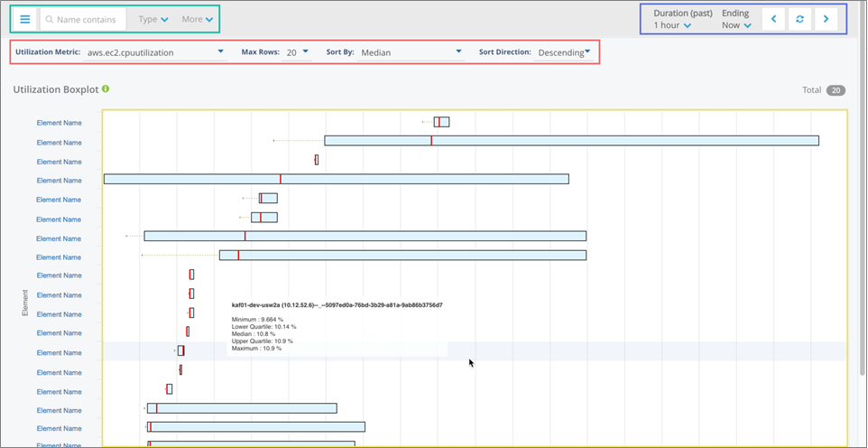This screenshot has width=868, height=448.
Task: Open the Sort Direction Descending dropdown
Action: click(564, 52)
